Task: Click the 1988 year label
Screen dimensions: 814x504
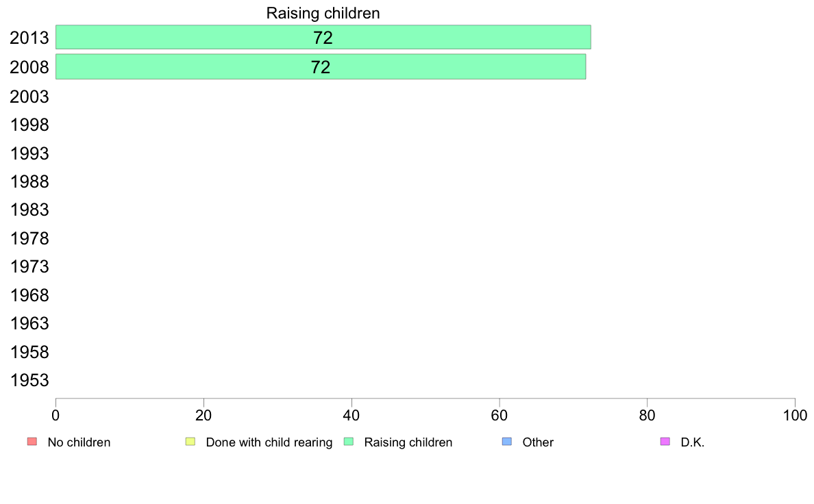Action: click(29, 181)
